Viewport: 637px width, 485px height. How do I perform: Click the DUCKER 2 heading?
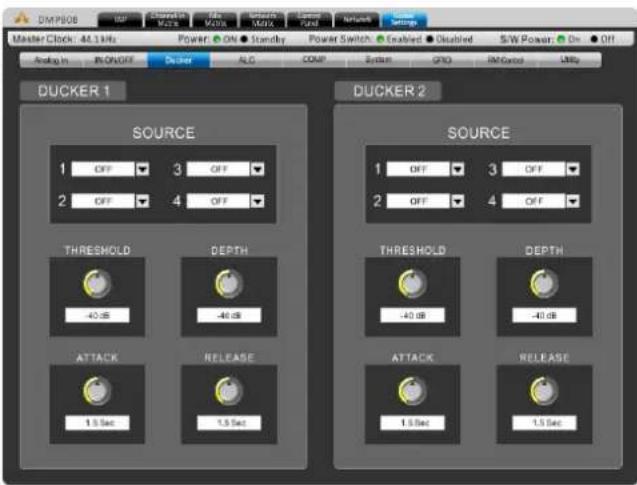(x=388, y=91)
